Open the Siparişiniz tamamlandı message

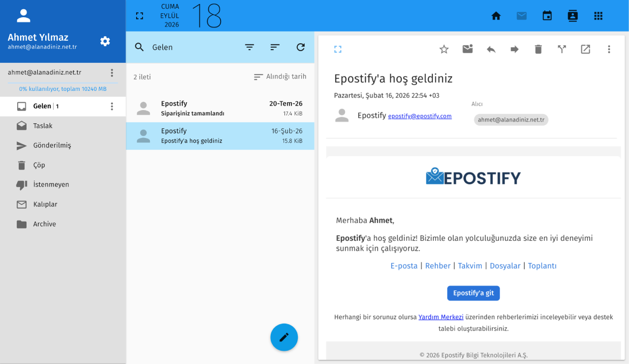tap(220, 109)
